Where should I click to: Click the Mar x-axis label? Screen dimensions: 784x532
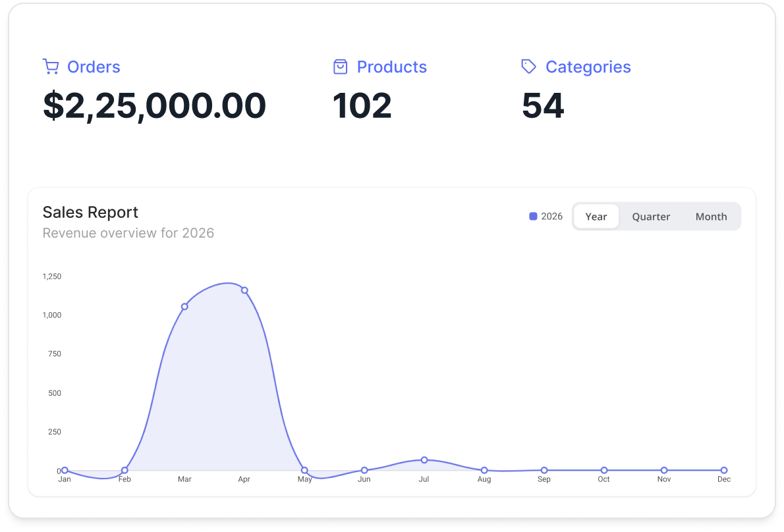184,479
